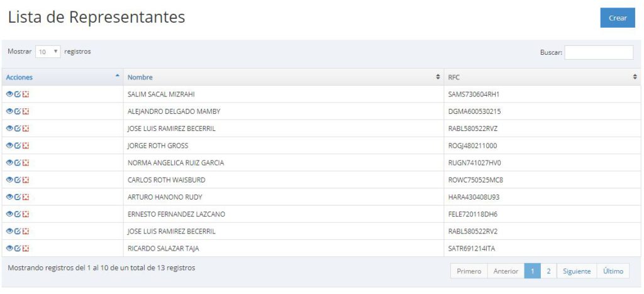Edit NORMA ANGELICA RUIZ GARCIA record
The image size is (644, 294).
(18, 162)
